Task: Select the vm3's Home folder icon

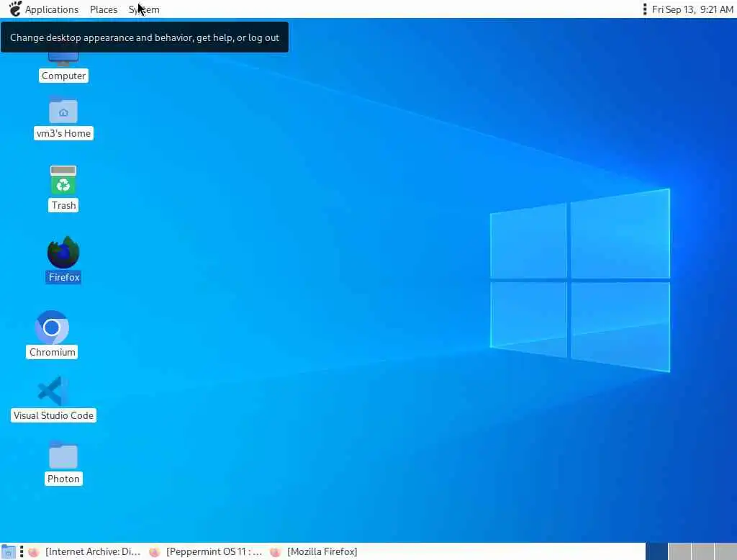Action: coord(63,111)
